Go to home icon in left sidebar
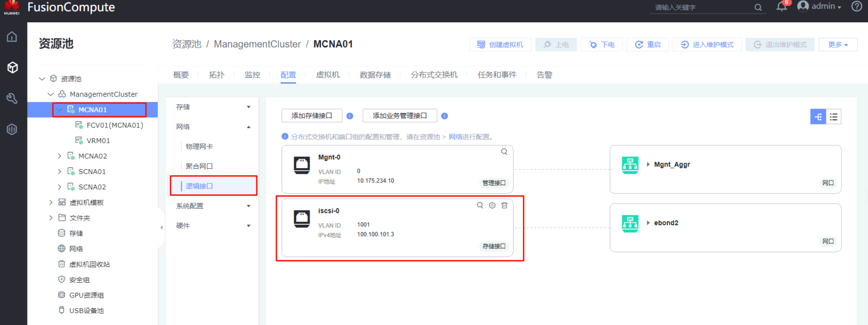 (12, 37)
